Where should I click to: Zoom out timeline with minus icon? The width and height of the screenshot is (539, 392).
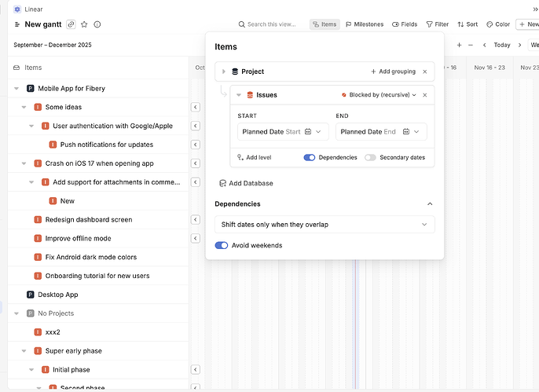pyautogui.click(x=471, y=45)
